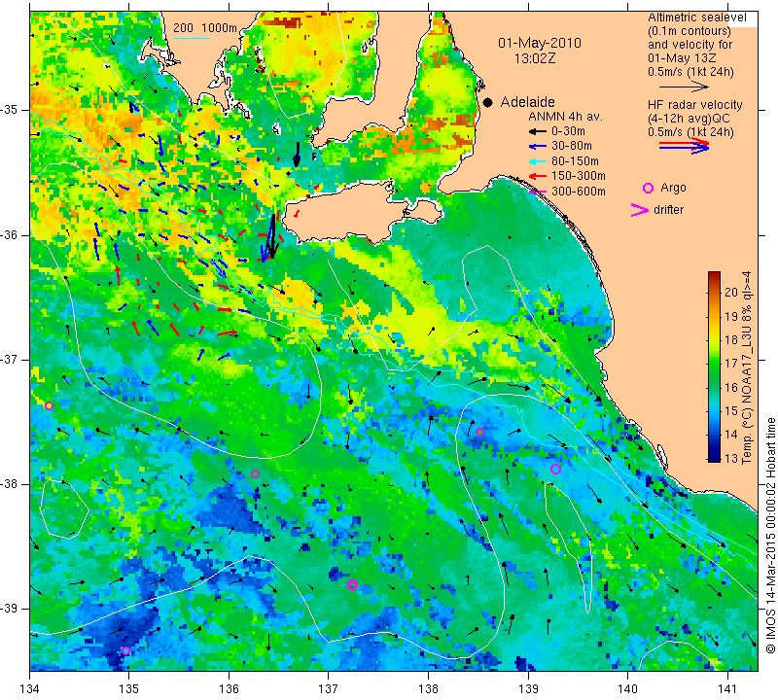The width and height of the screenshot is (778, 700).
Task: Click the Argo float circle near 134.2E, 37.4S
Action: click(49, 406)
